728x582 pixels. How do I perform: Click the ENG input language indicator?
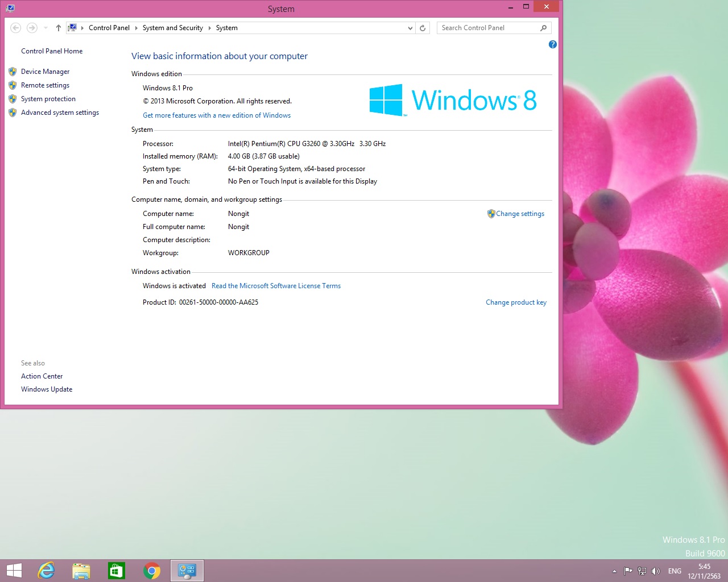click(675, 571)
